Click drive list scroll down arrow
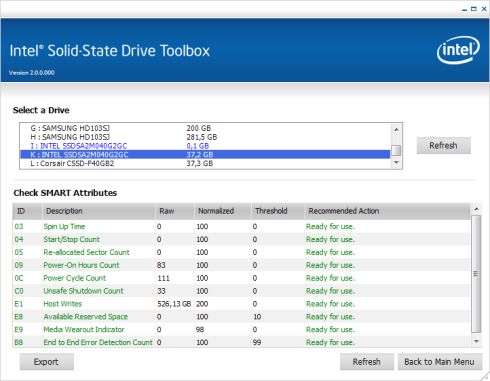The height and width of the screenshot is (381, 490). tap(396, 162)
